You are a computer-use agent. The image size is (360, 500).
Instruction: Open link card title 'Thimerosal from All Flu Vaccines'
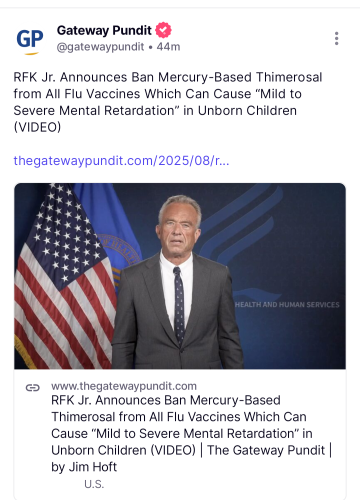pos(179,417)
